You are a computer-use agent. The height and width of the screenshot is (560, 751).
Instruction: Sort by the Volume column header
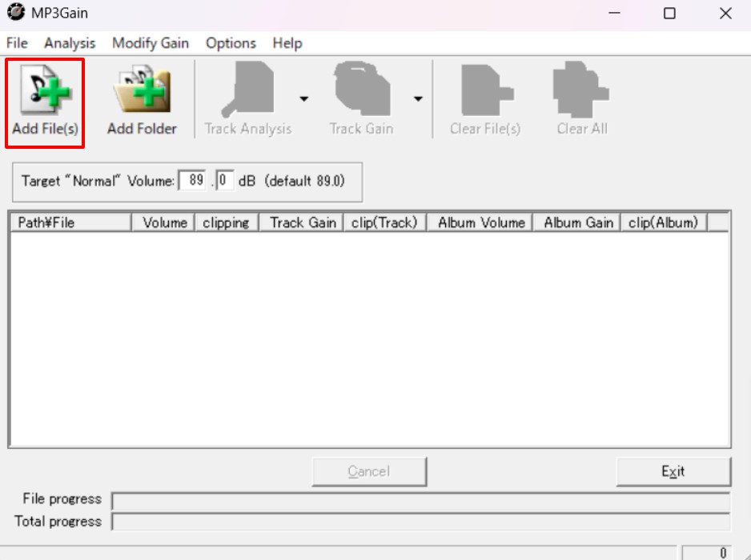[x=163, y=222]
